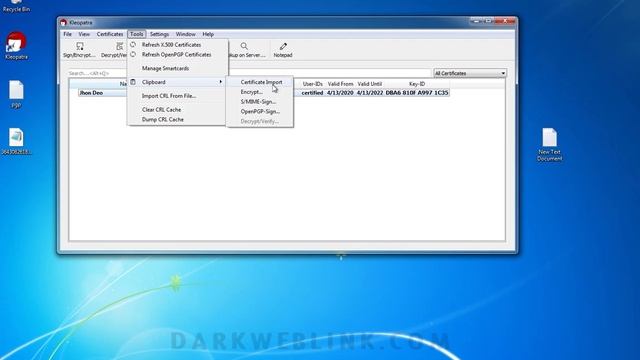Choose Import CRL From File...

pos(177,96)
